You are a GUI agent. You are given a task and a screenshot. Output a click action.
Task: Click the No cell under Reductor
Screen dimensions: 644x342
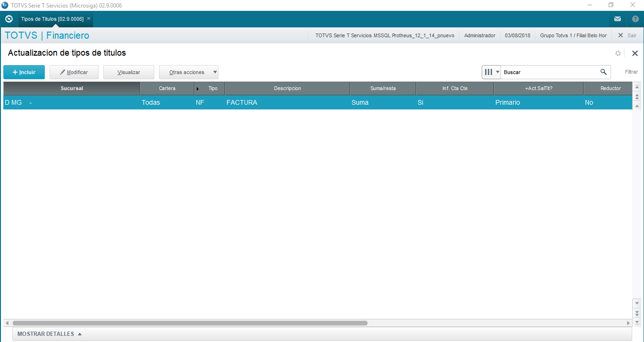(608, 102)
